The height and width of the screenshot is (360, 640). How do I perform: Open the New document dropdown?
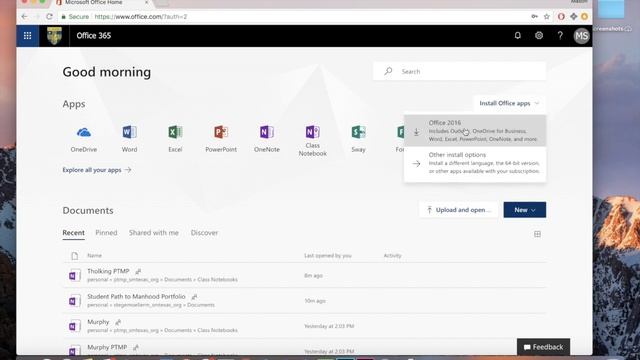(524, 210)
